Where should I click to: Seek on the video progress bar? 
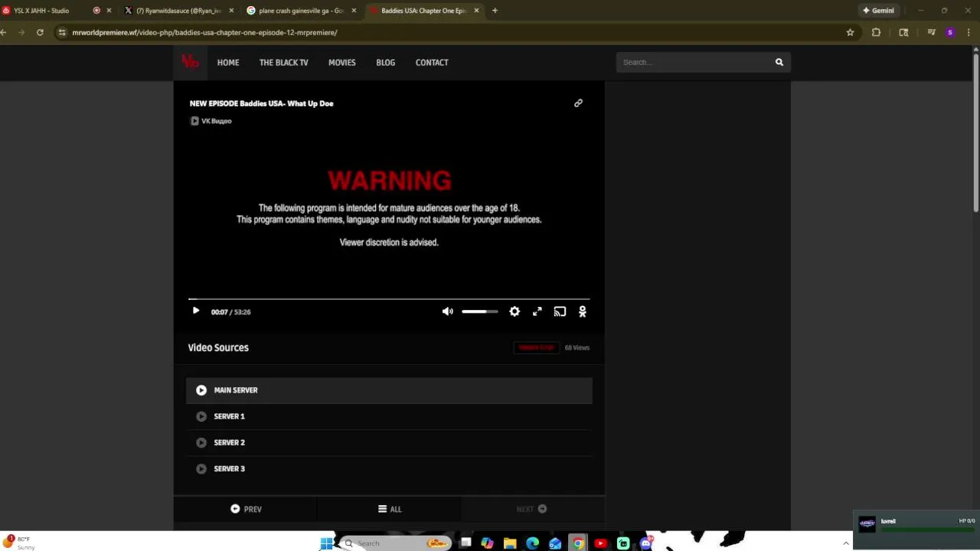(389, 299)
